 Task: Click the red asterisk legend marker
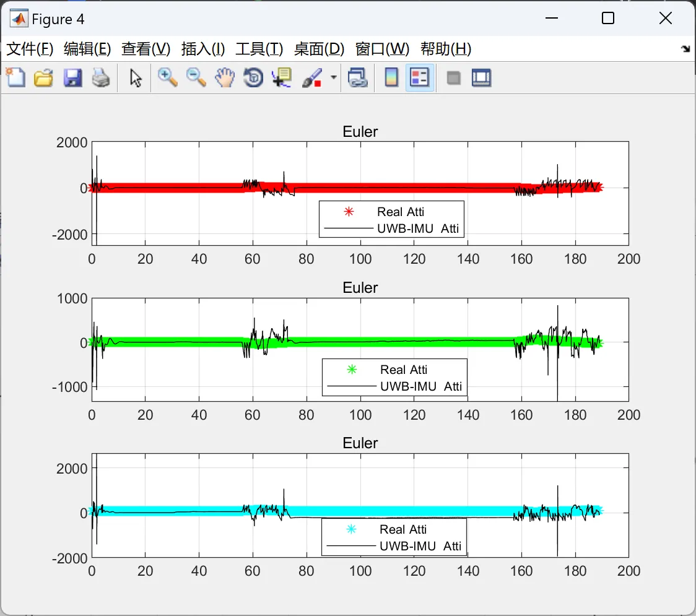coord(349,212)
